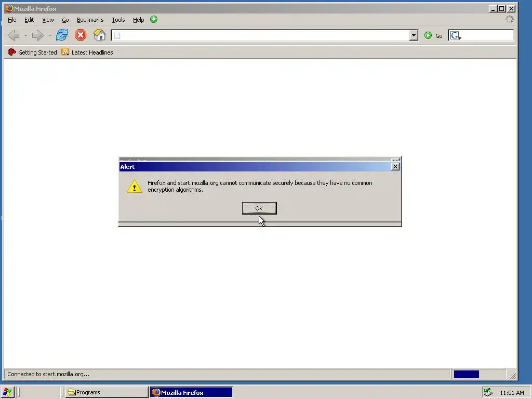Click the Forward arrow navigation icon
Screen dimensions: 532x399
[x=37, y=35]
